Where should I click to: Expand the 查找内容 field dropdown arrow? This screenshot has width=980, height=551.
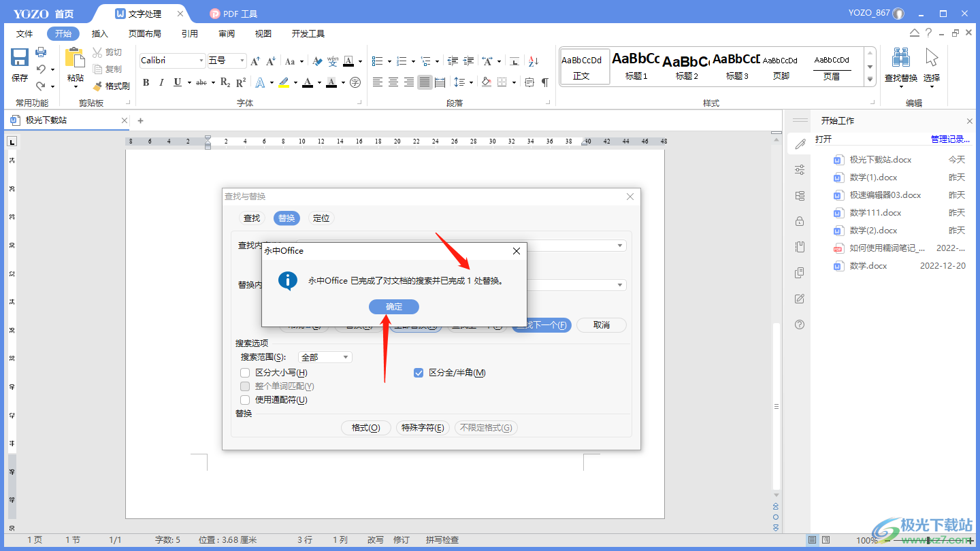(620, 246)
